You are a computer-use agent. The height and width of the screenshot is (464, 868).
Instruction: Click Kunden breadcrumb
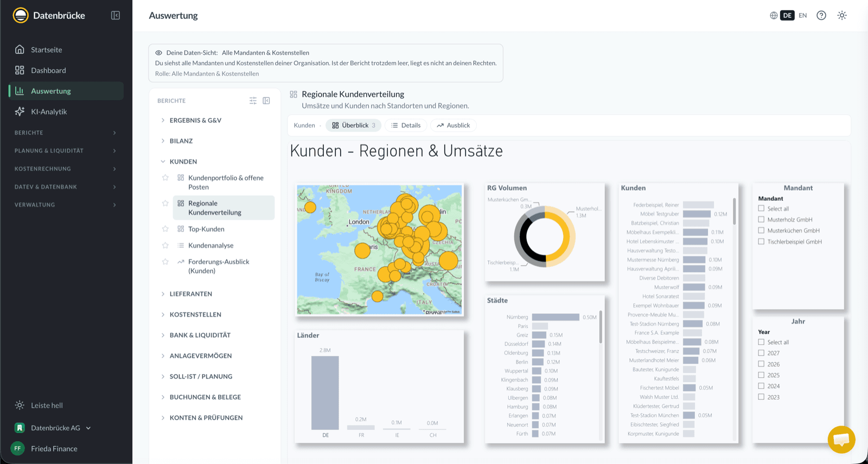pyautogui.click(x=304, y=125)
